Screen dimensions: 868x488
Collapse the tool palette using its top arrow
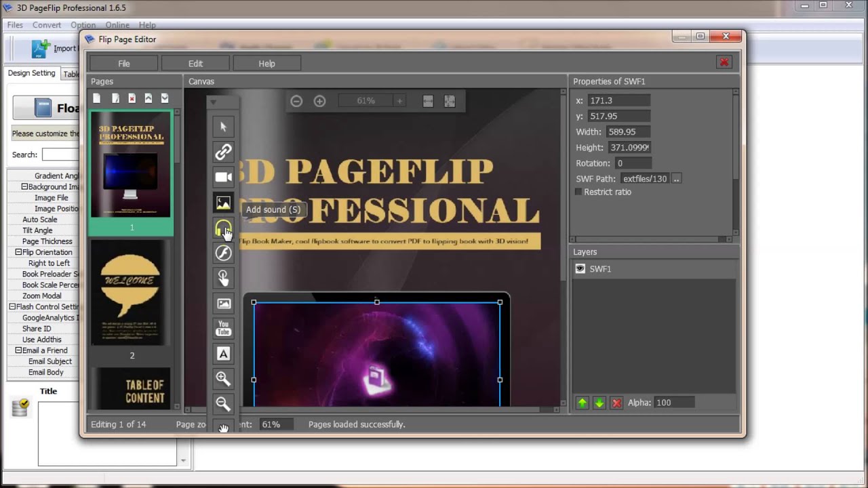(x=213, y=102)
